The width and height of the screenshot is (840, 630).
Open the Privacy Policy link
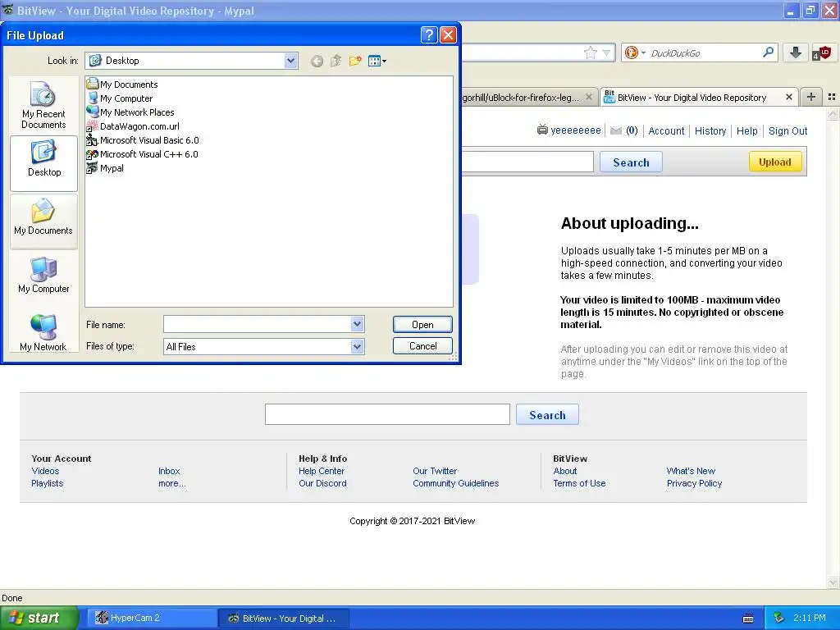(x=694, y=483)
